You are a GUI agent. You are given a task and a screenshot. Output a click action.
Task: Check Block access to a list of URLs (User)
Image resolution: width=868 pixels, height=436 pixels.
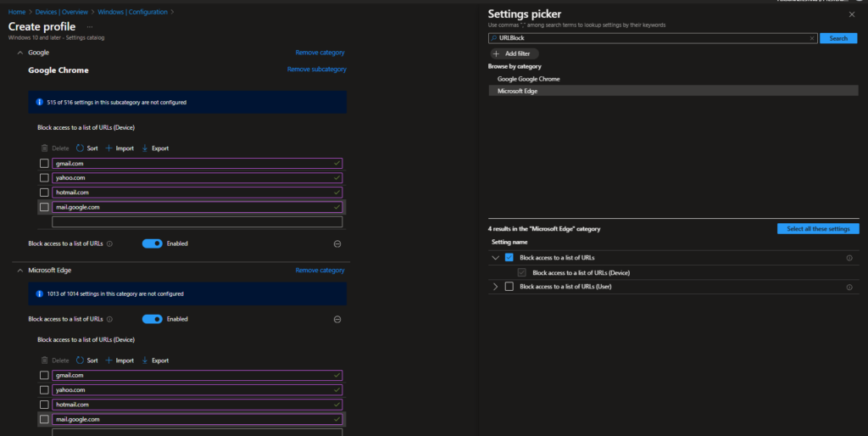(x=509, y=287)
